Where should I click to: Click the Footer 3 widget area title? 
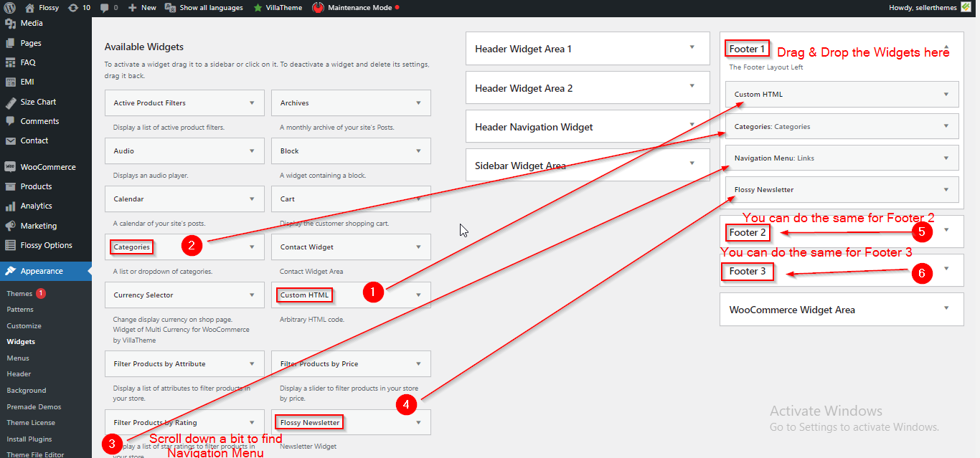tap(748, 271)
